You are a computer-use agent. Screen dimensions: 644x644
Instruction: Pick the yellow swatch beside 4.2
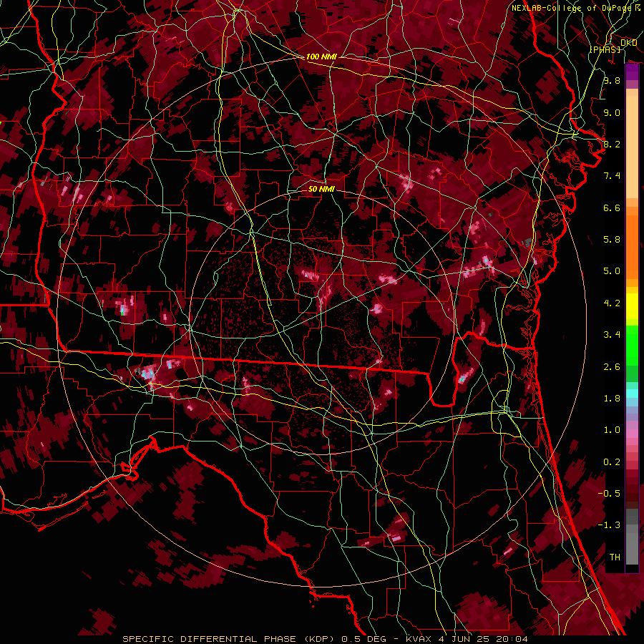[632, 306]
